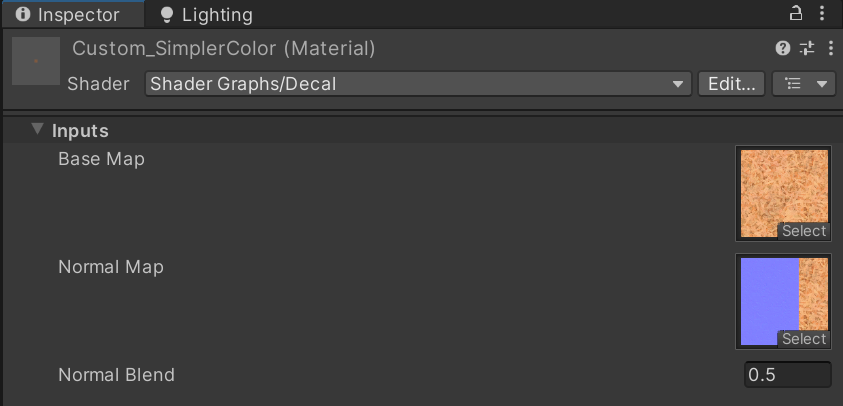This screenshot has width=843, height=406.
Task: Click the Inspector info icon
Action: [23, 15]
